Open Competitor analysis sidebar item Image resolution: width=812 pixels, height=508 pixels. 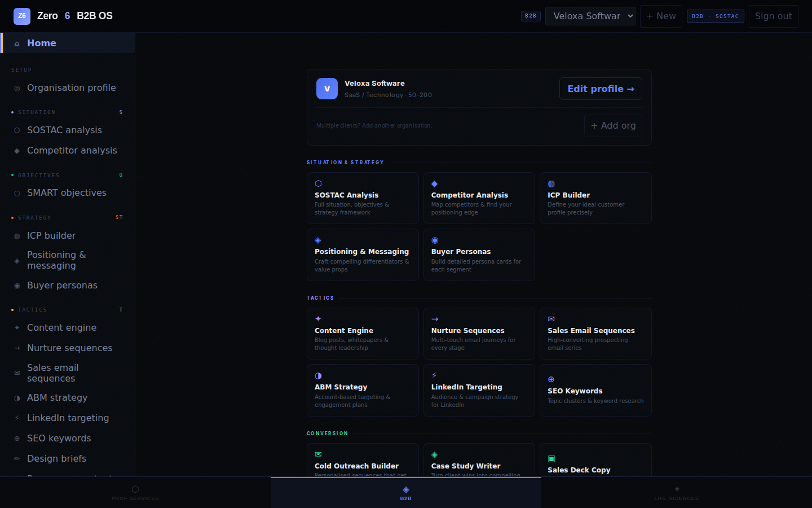(x=68, y=150)
